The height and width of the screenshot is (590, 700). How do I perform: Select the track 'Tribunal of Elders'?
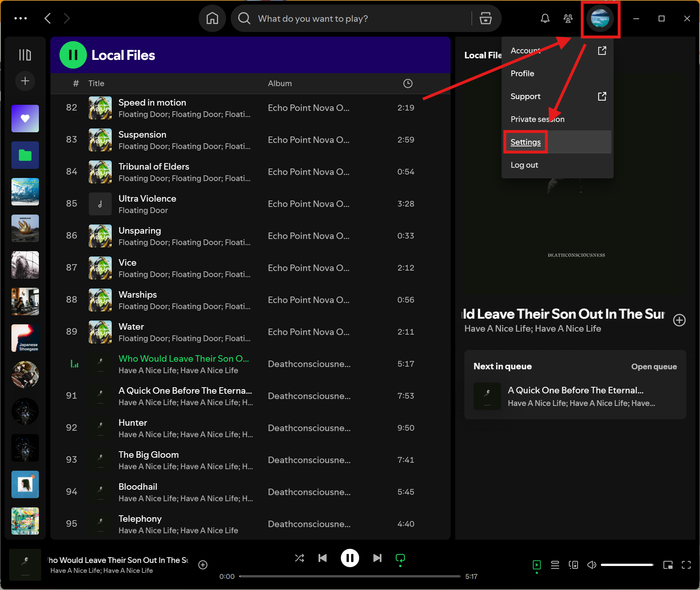(250, 172)
